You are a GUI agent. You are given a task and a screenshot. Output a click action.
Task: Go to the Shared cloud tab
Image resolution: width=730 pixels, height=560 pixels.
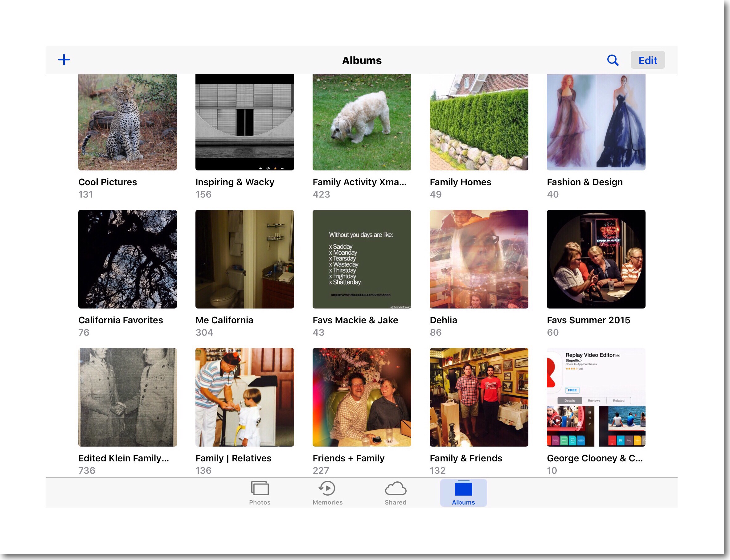395,493
